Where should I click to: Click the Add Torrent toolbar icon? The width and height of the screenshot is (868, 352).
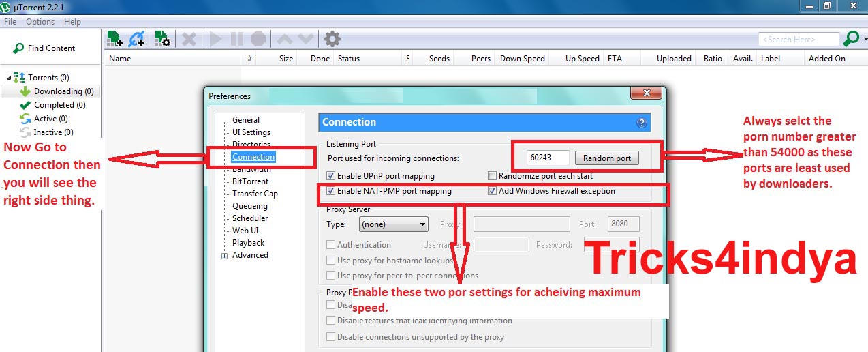(x=115, y=39)
